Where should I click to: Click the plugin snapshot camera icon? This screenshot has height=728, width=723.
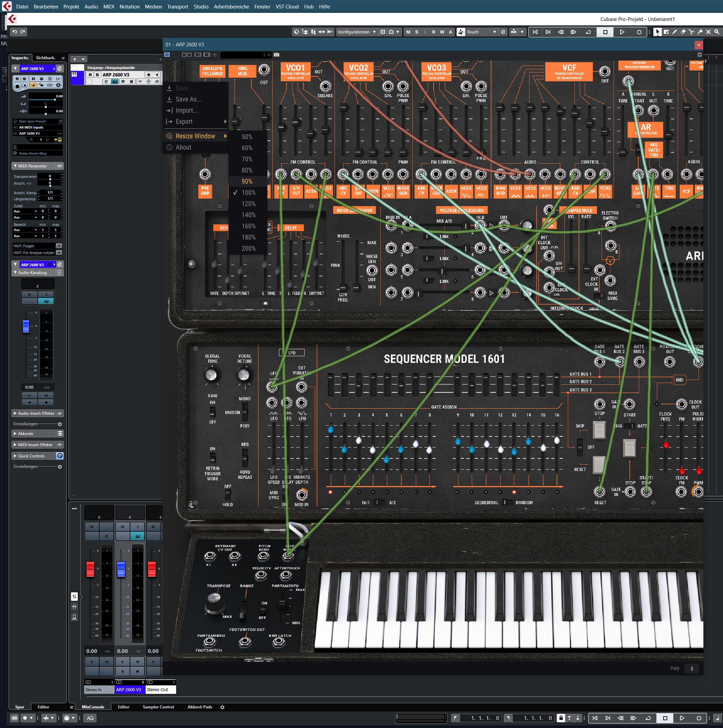276,55
